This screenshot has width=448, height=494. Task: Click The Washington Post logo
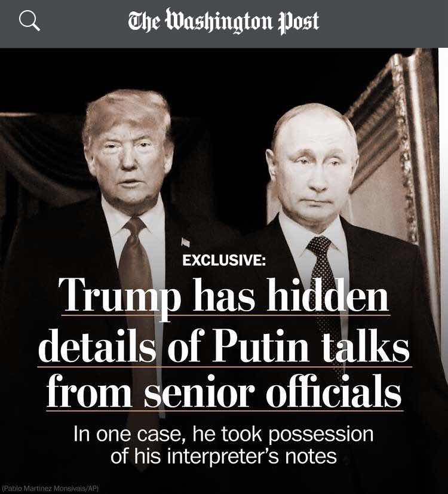223,22
